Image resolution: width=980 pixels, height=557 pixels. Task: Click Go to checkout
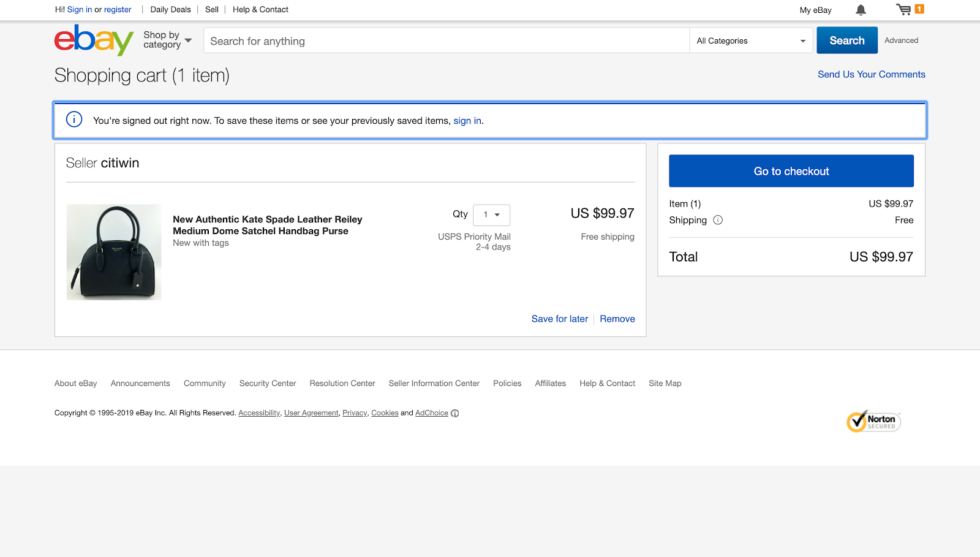pyautogui.click(x=791, y=171)
